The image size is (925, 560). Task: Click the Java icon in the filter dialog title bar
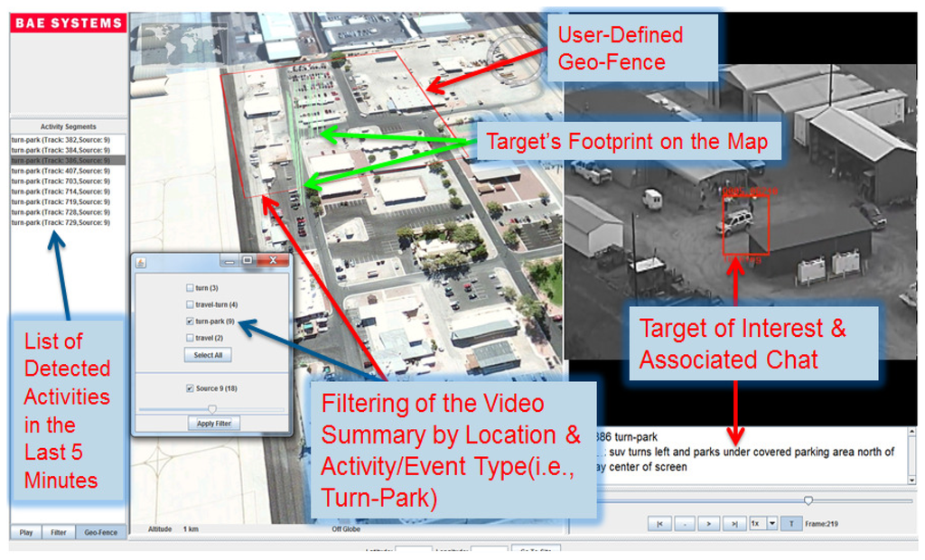[x=141, y=263]
